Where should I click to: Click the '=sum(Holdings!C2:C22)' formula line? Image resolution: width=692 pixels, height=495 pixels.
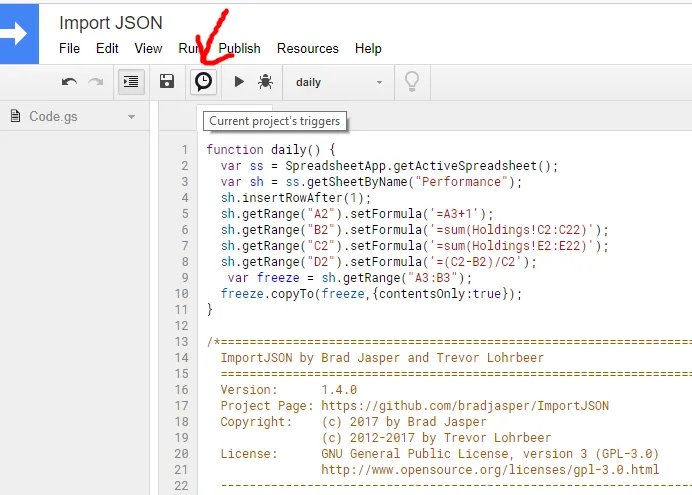click(x=414, y=230)
